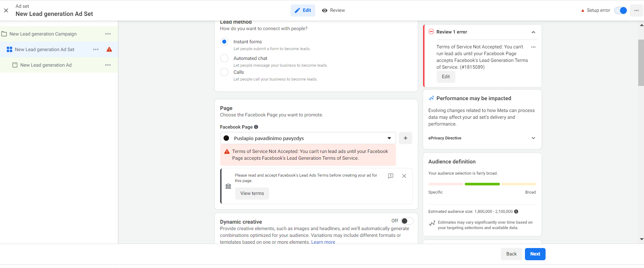Switch to Review tab

pos(333,10)
